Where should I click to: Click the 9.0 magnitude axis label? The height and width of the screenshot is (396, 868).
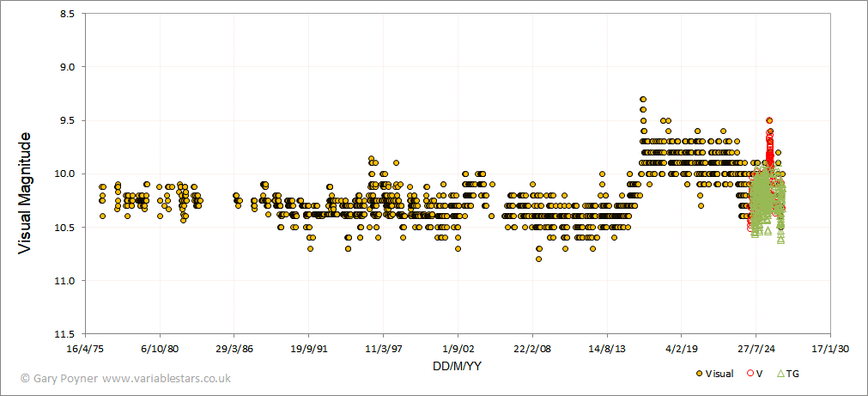pyautogui.click(x=66, y=66)
